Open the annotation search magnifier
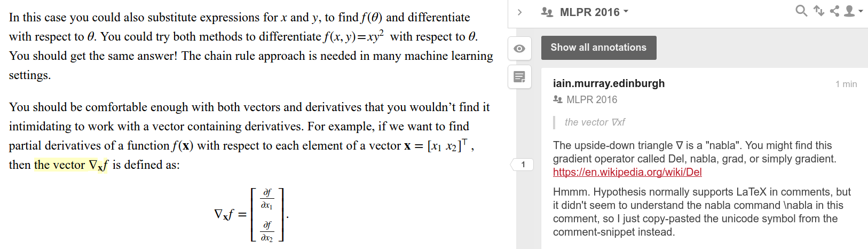This screenshot has width=868, height=249. [801, 11]
